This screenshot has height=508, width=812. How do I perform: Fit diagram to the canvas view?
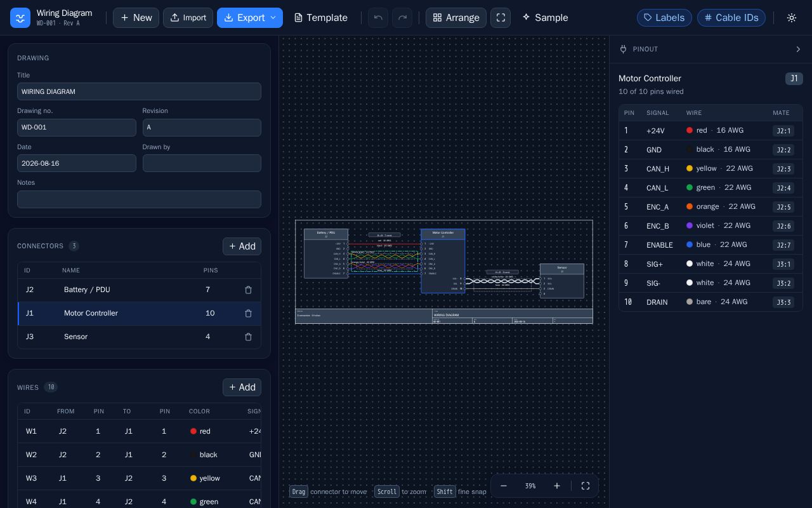(x=586, y=486)
